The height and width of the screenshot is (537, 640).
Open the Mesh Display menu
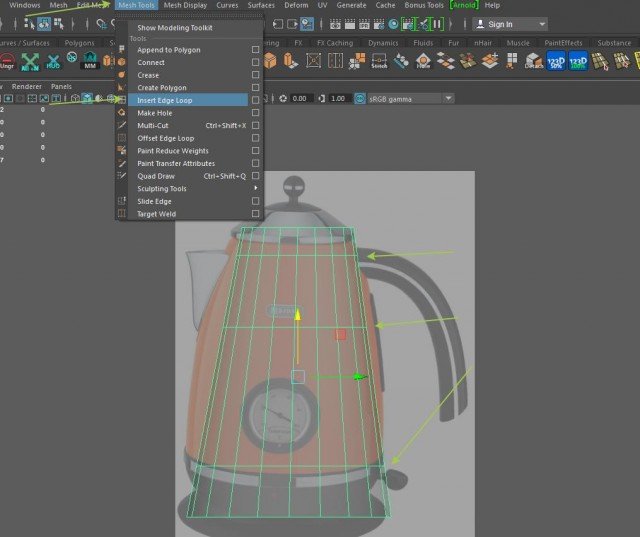pos(185,5)
